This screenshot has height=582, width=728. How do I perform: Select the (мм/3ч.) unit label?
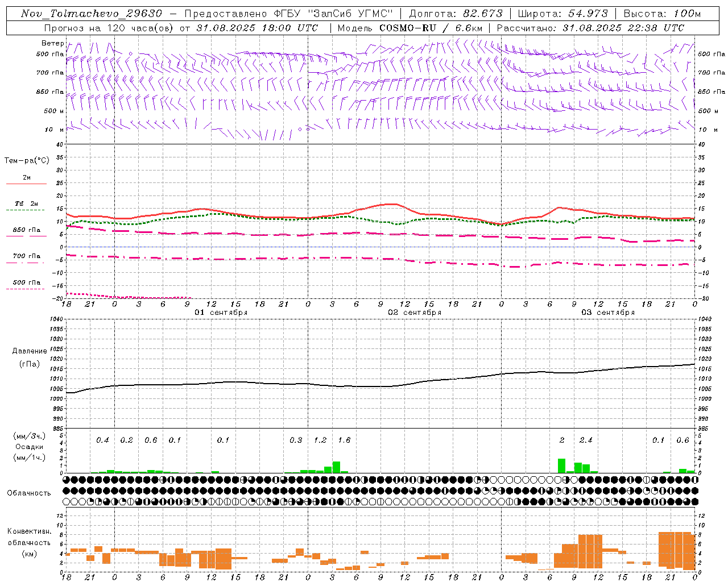click(x=29, y=436)
